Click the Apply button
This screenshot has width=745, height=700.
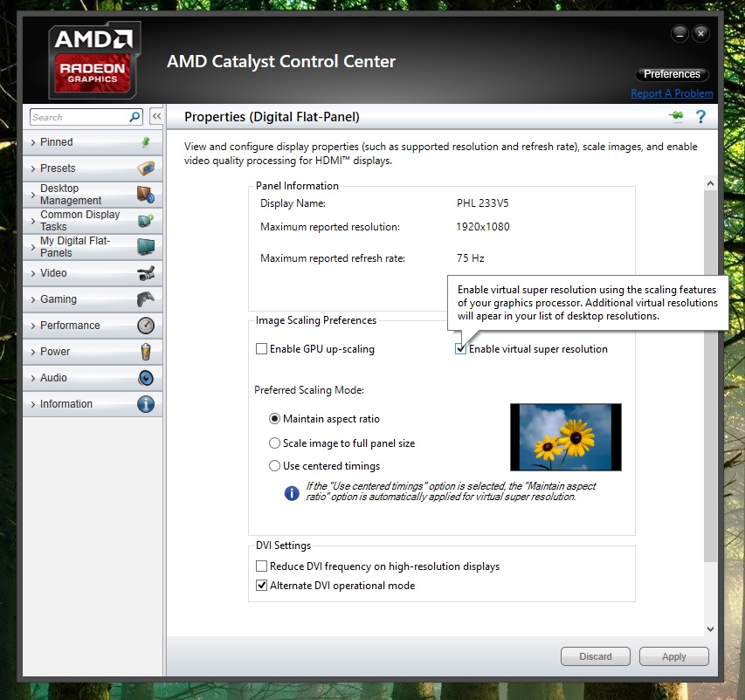(673, 656)
